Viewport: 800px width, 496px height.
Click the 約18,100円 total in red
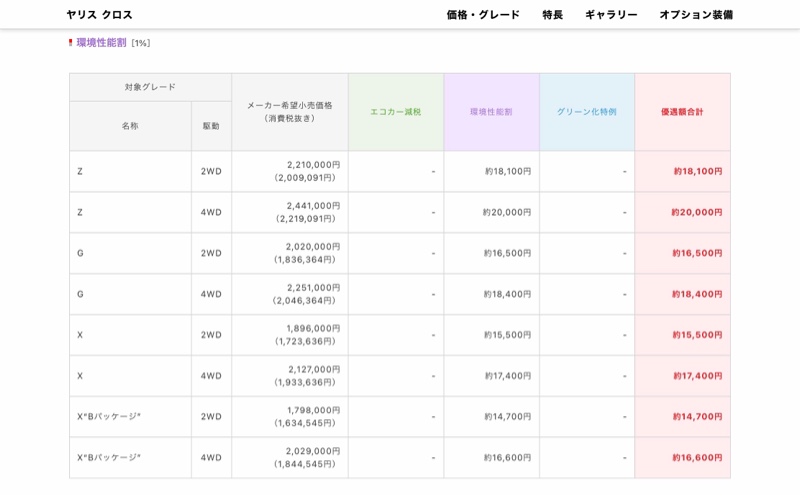tap(697, 171)
